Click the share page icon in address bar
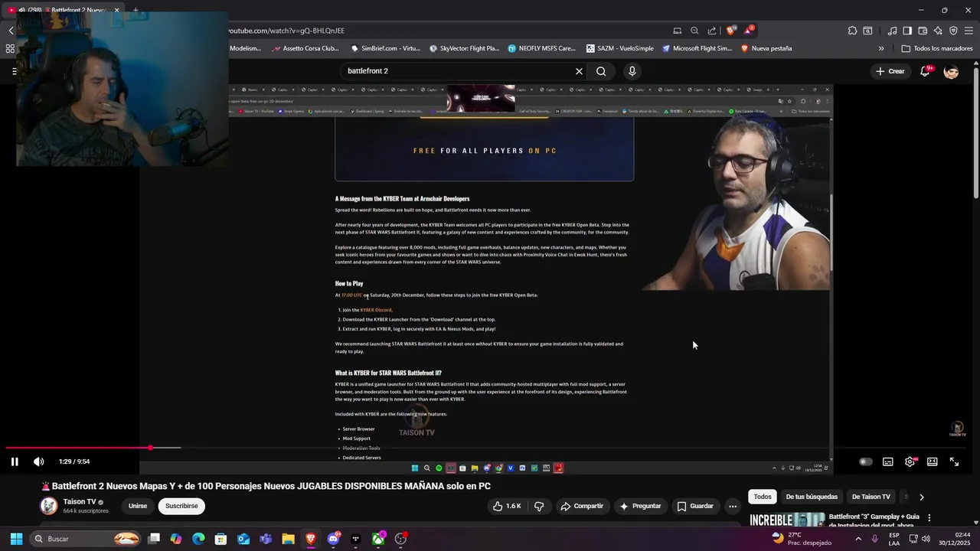This screenshot has height=551, width=980. [x=712, y=31]
